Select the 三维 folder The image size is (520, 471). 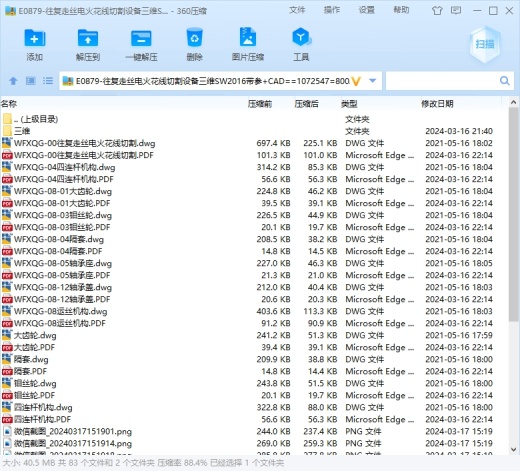22,131
